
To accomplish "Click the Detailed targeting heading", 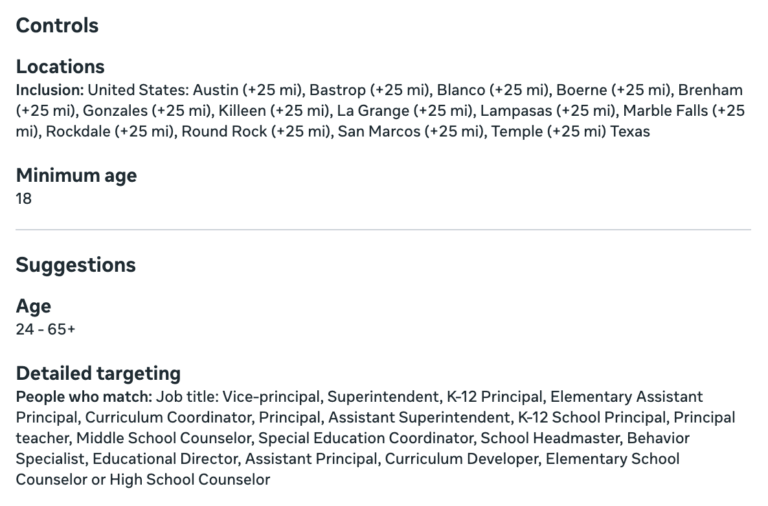I will tap(98, 373).
